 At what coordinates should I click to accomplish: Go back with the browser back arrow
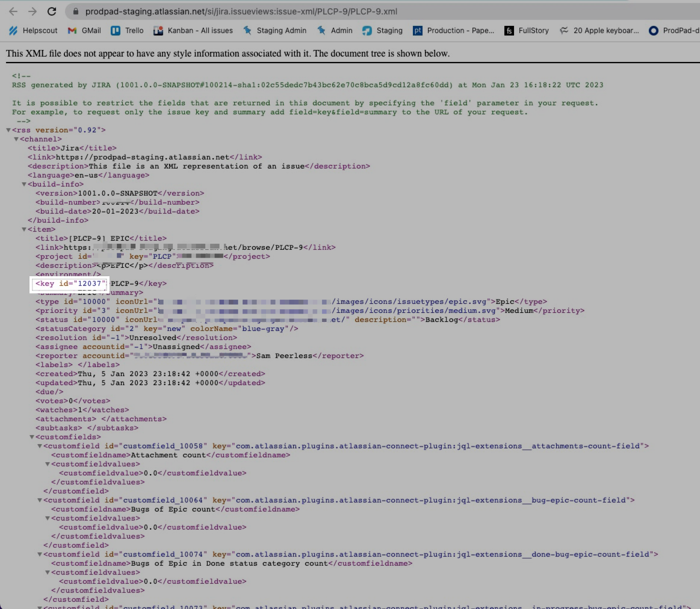(x=13, y=11)
